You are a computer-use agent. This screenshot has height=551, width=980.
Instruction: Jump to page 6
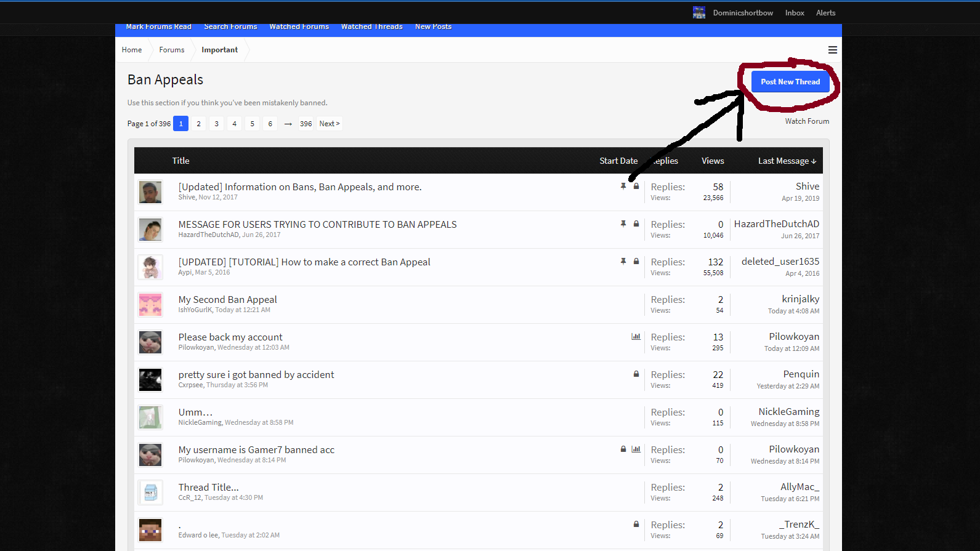[x=270, y=124]
